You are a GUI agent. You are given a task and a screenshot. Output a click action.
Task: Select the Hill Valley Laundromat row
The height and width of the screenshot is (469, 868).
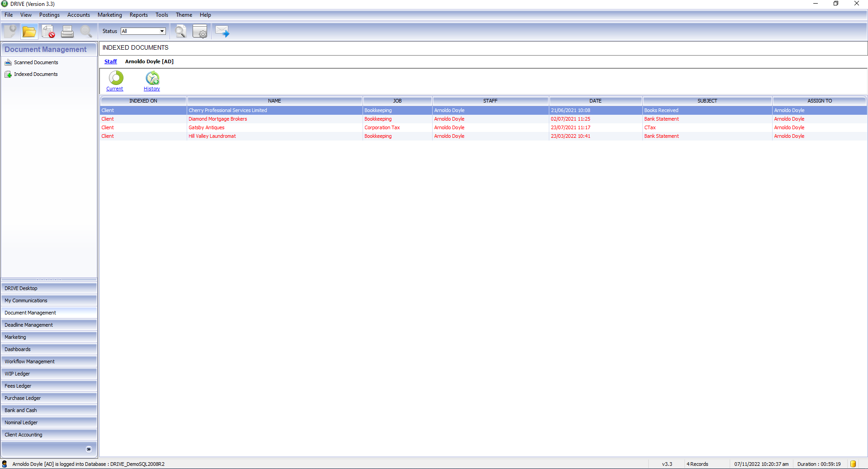point(483,136)
